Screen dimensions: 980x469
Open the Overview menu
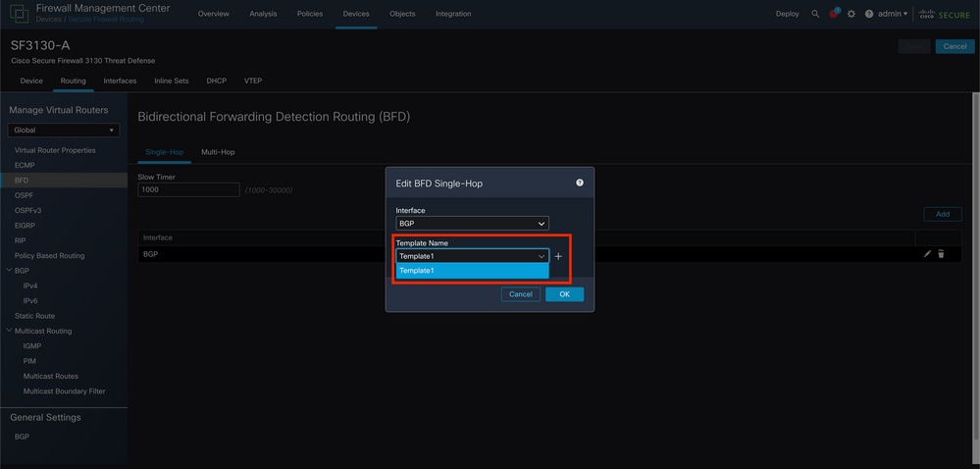pos(213,14)
